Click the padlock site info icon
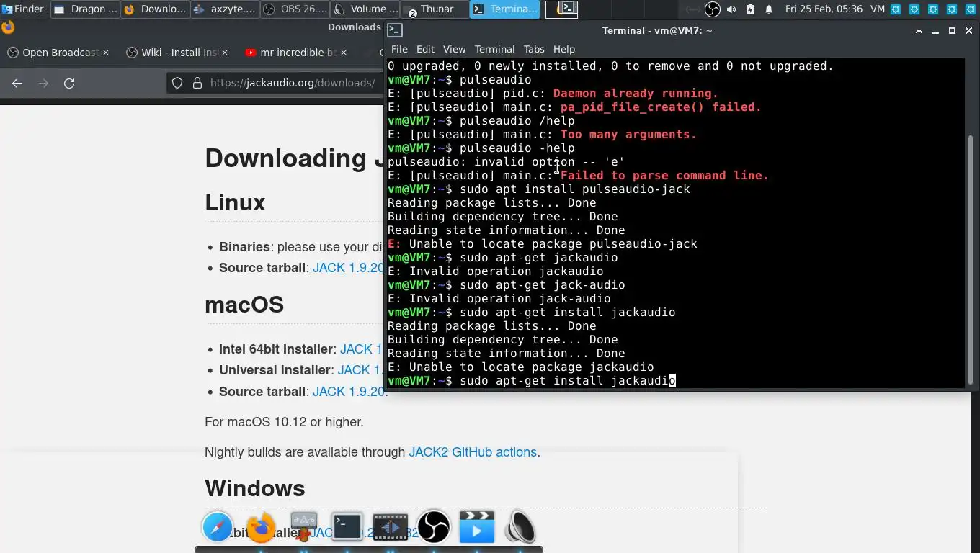This screenshot has height=553, width=980. (x=197, y=83)
